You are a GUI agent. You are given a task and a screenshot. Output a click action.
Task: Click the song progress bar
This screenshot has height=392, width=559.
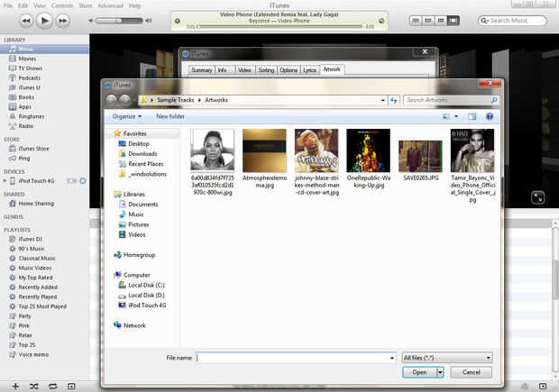click(x=279, y=26)
